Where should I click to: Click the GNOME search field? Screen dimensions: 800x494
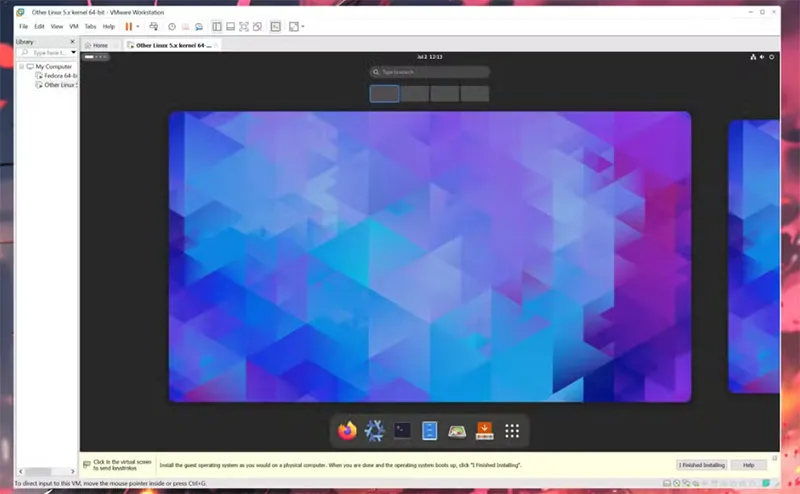430,72
